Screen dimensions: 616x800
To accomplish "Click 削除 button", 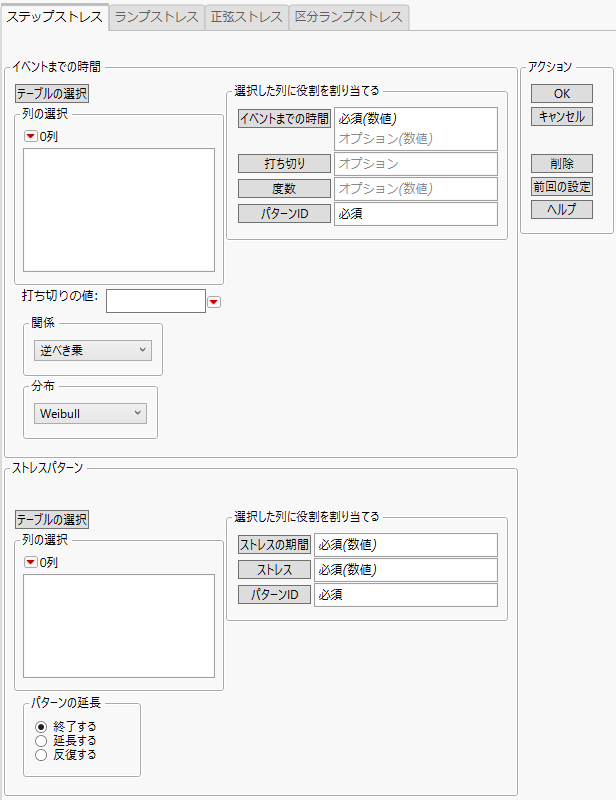I will click(562, 164).
